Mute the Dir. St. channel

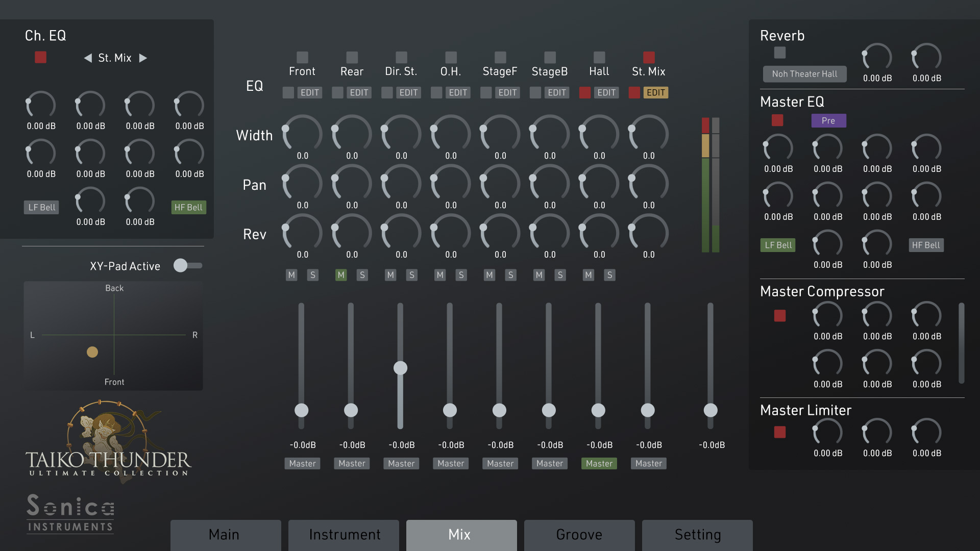(x=390, y=275)
